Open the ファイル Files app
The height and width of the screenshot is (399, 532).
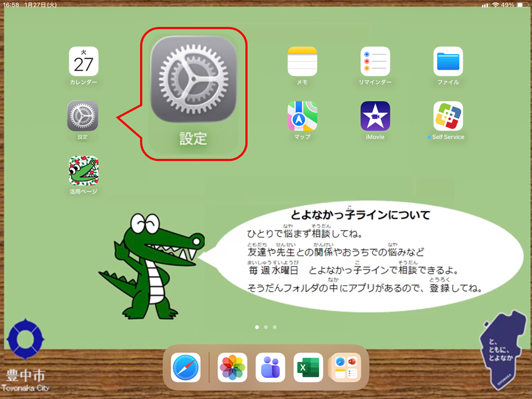(x=448, y=62)
